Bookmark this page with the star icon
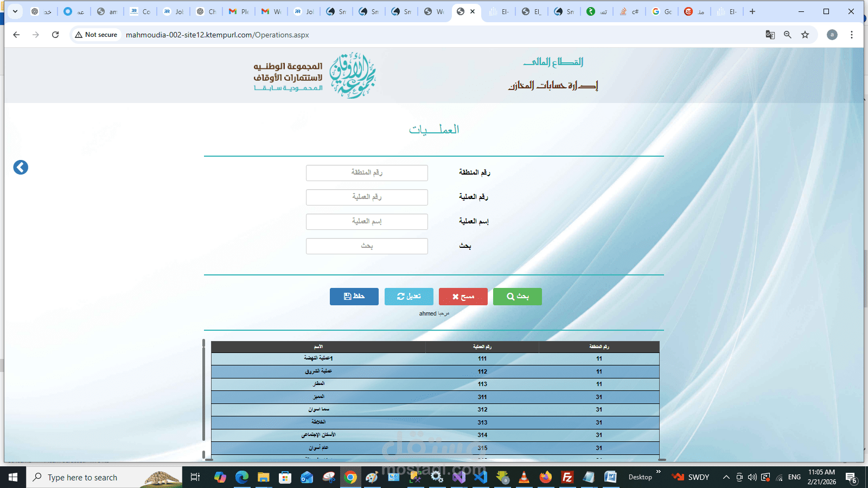Image resolution: width=868 pixels, height=488 pixels. coord(805,35)
